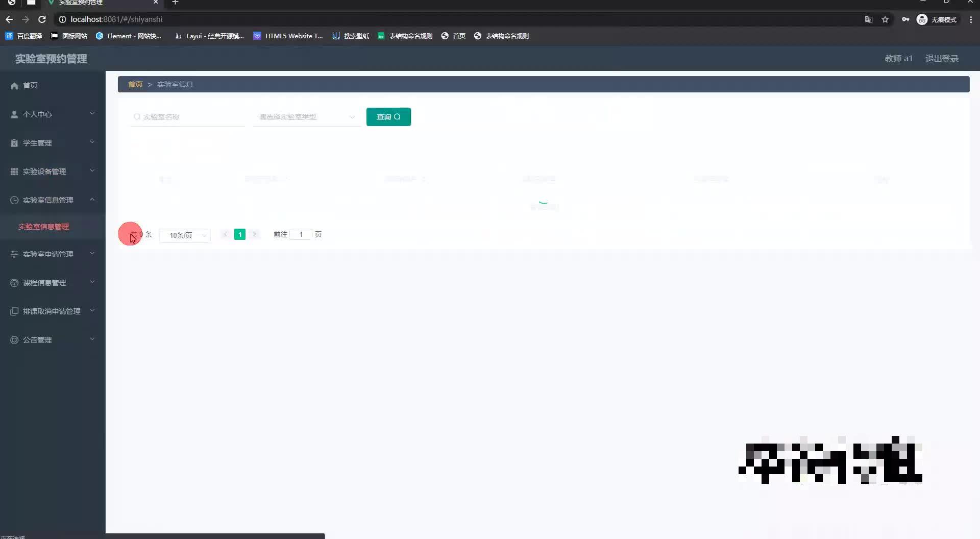Click the 个人中心 user icon

(14, 114)
